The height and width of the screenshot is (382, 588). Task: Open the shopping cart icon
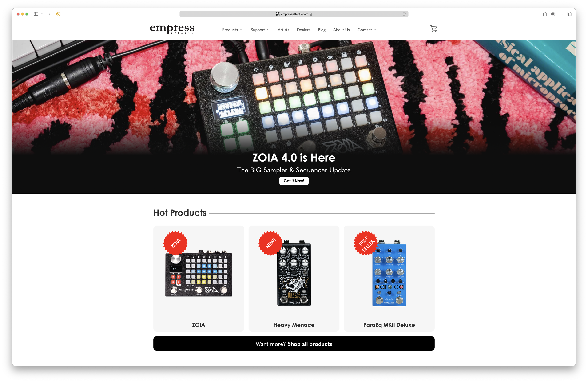[x=433, y=29]
